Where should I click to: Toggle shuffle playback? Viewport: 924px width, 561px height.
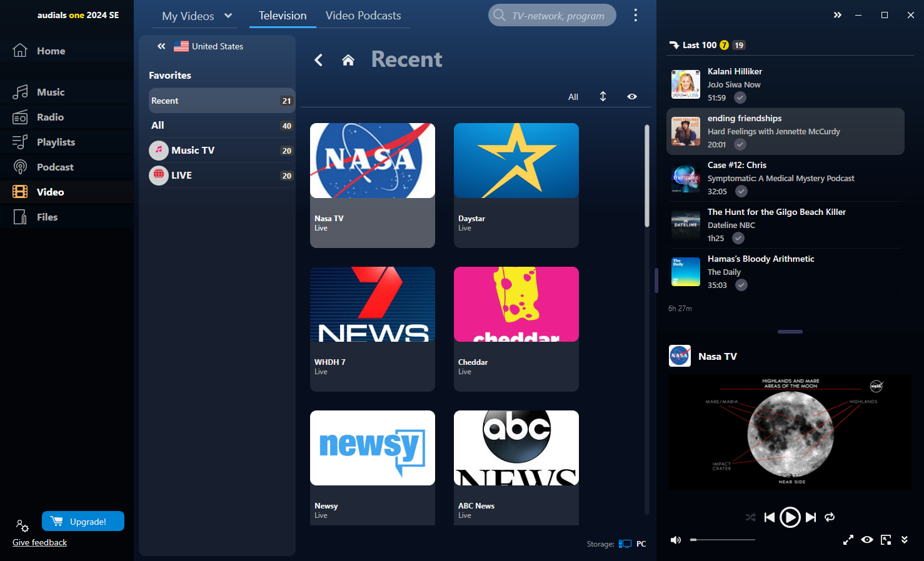point(751,517)
